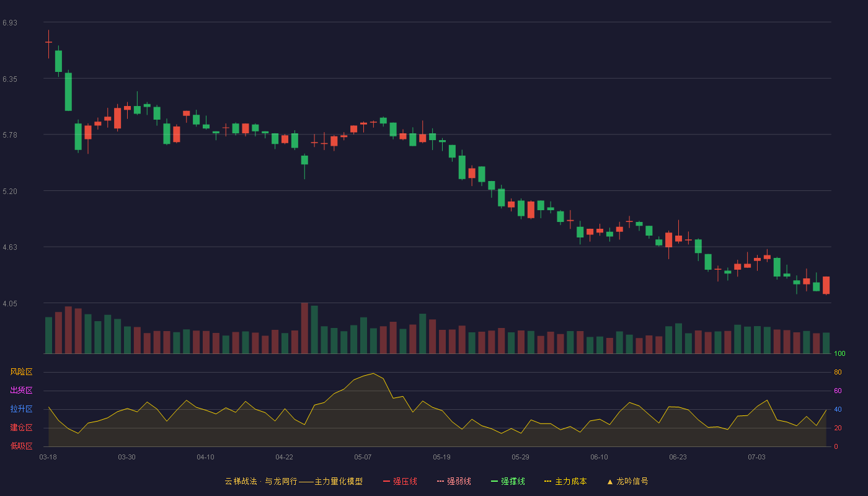Select the 拉升区 zone label
The image size is (868, 496).
tap(21, 409)
